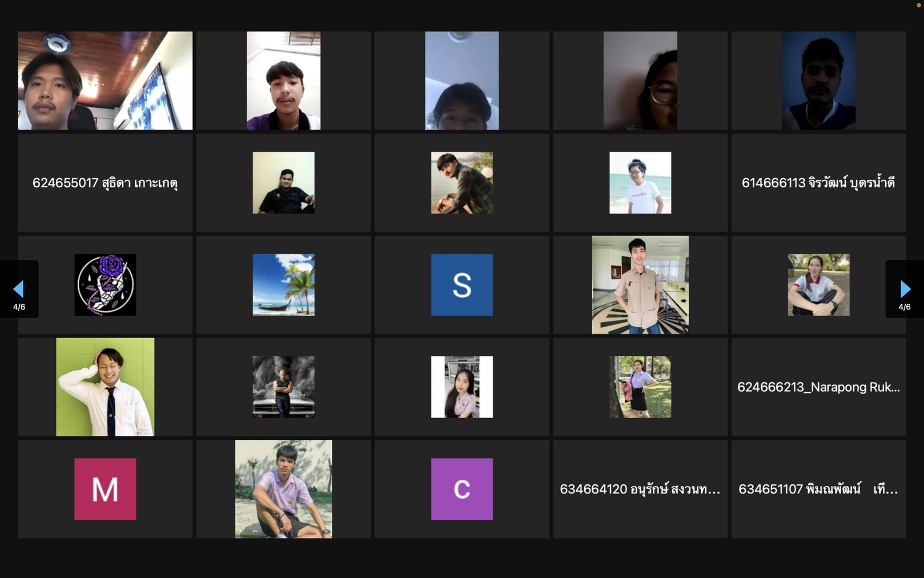This screenshot has width=924, height=578.
Task: Click the avatar of man with smoking car
Action: tap(283, 387)
